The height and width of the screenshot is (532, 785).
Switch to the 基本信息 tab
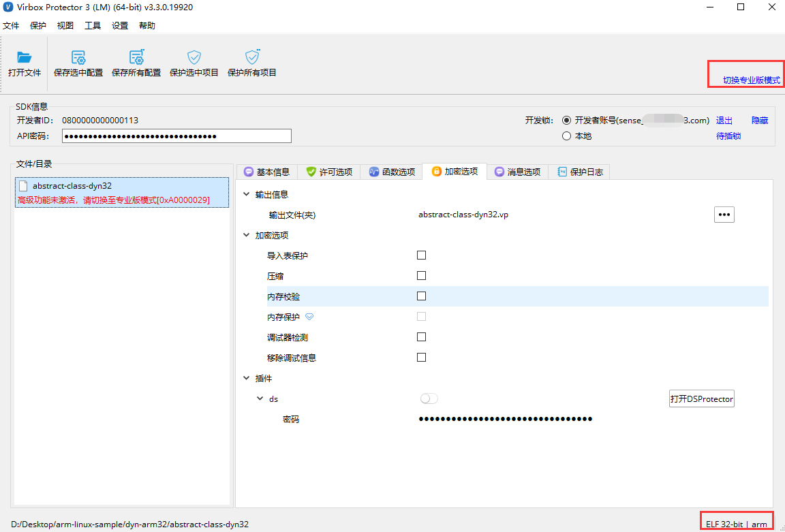[267, 172]
